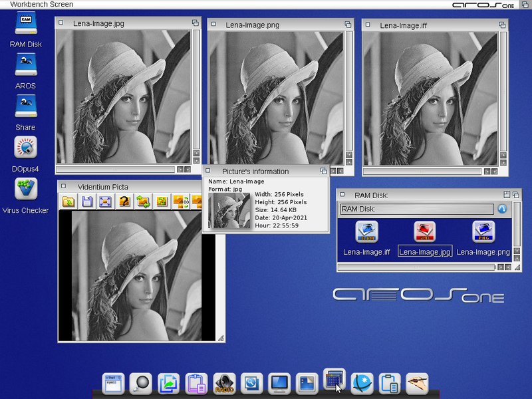This screenshot has width=532, height=399.
Task: Click the iconify gadget of RAM Disk window
Action: (507, 194)
